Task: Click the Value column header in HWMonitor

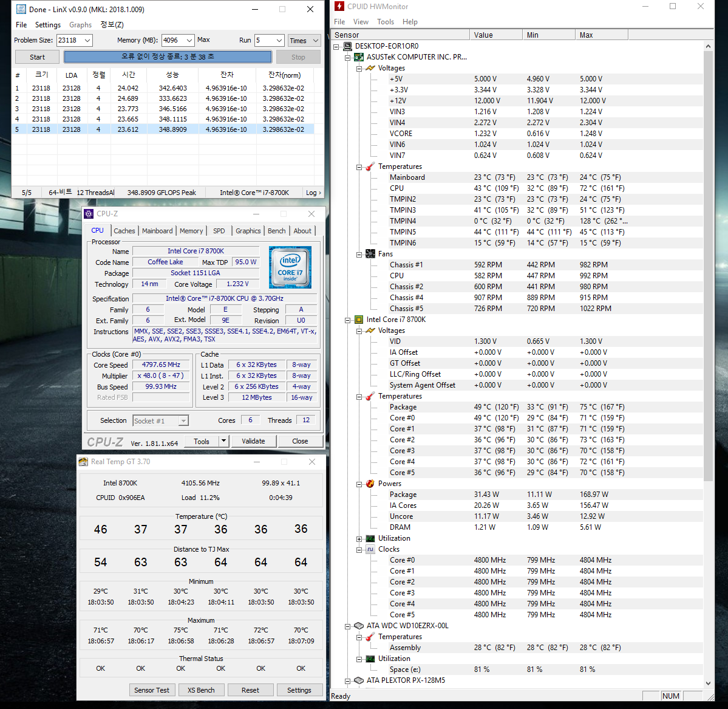Action: (496, 35)
